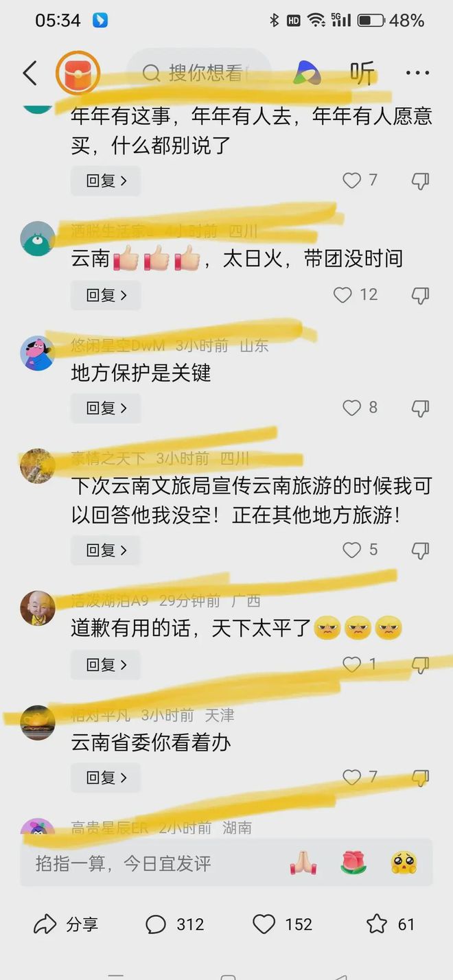Open the three-dot more menu
This screenshot has height=980, width=453.
pyautogui.click(x=417, y=73)
